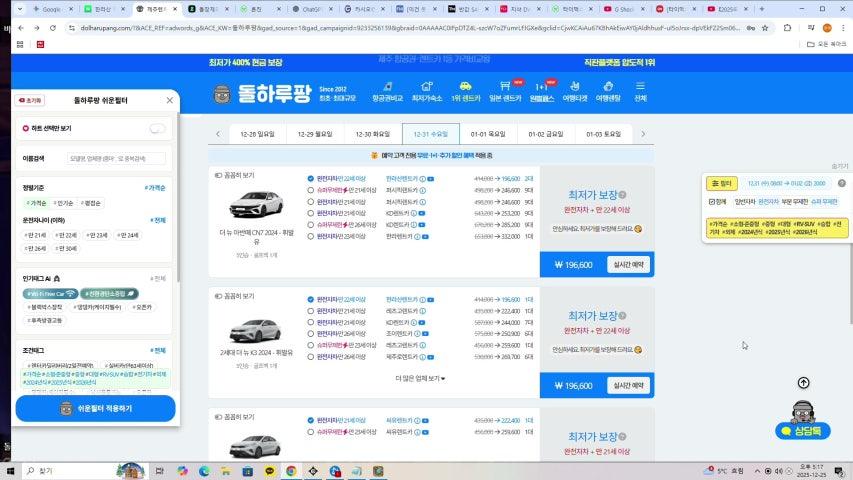The width and height of the screenshot is (853, 480).
Task: Open 꼼꼼히 보기 for the Avante card
Action: point(234,175)
